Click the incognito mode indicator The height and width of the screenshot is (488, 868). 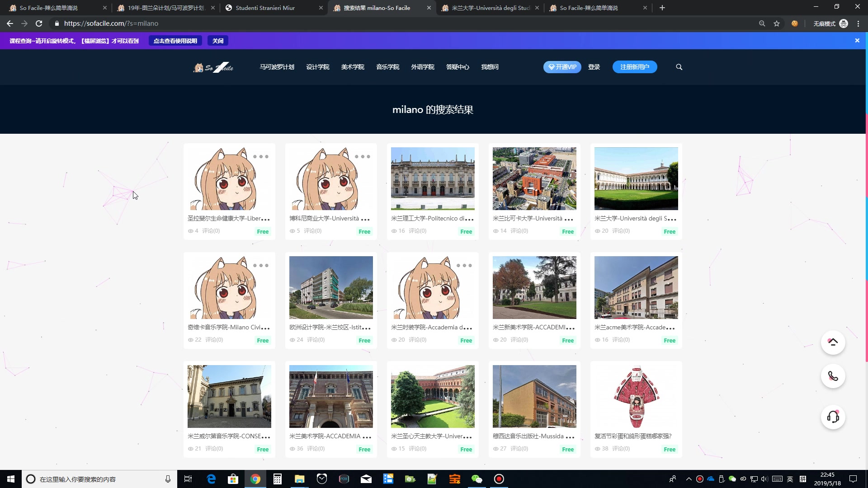(x=830, y=23)
